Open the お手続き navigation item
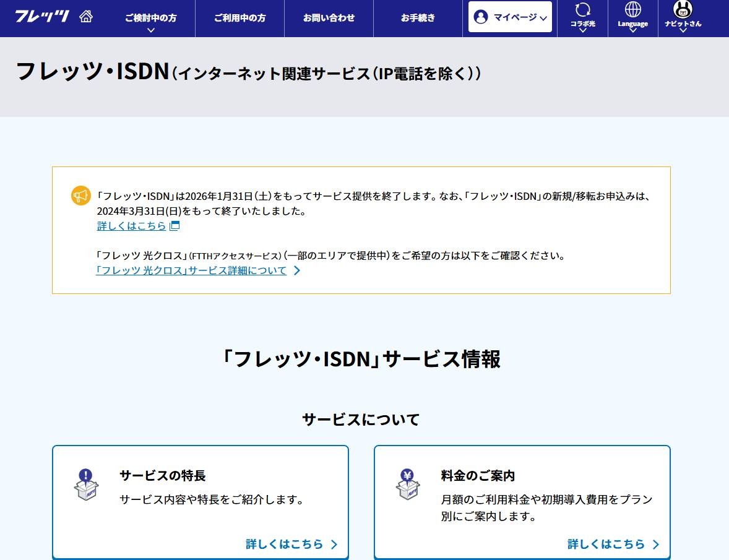Image resolution: width=729 pixels, height=560 pixels. pos(418,18)
